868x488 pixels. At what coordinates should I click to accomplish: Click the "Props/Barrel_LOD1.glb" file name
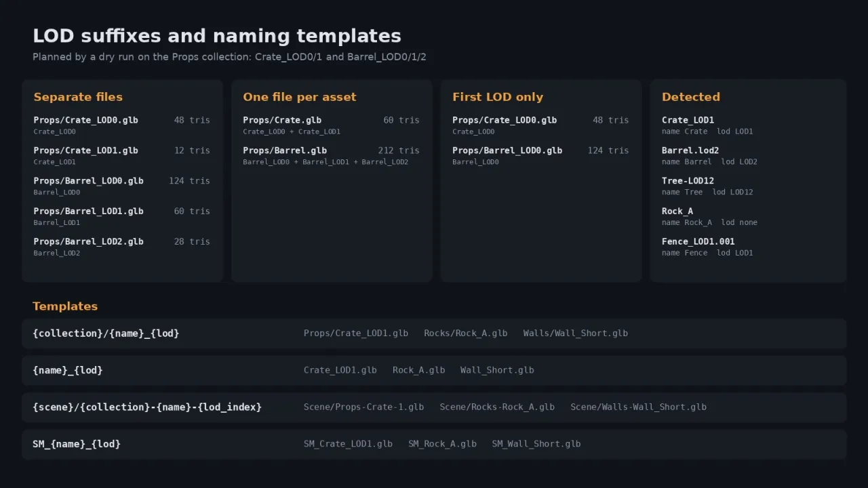(88, 211)
